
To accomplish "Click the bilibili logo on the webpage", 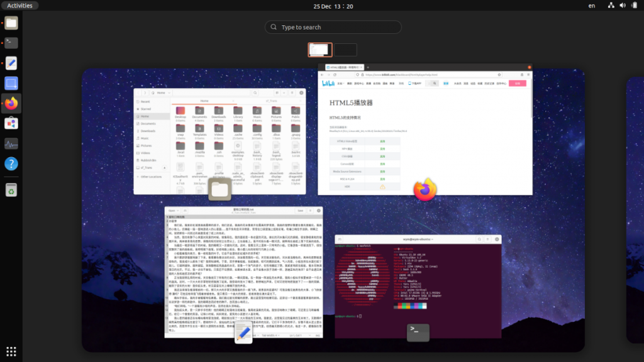I will pos(328,84).
